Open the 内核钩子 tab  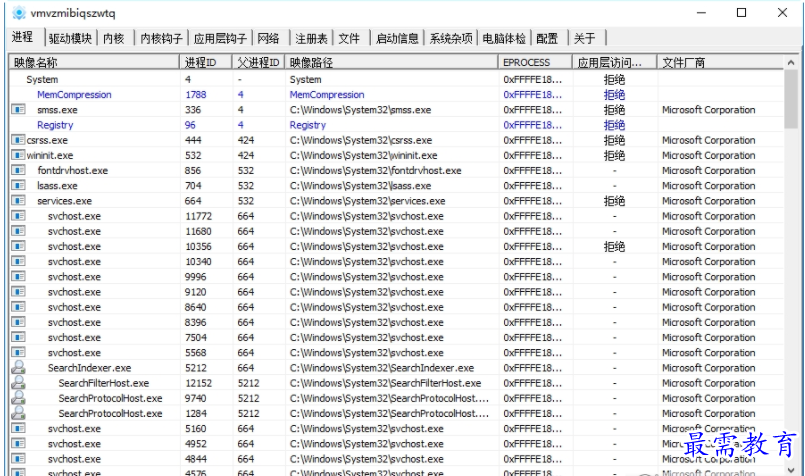(x=161, y=39)
